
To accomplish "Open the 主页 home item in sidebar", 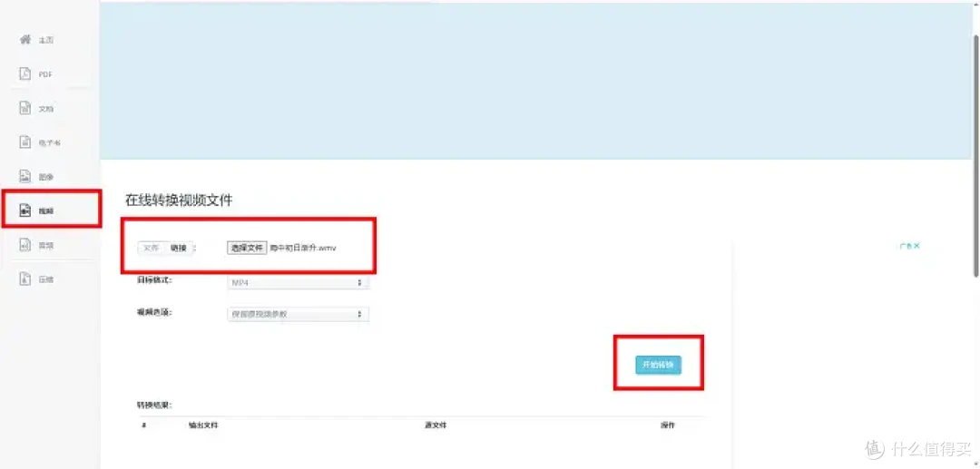I will pyautogui.click(x=37, y=40).
